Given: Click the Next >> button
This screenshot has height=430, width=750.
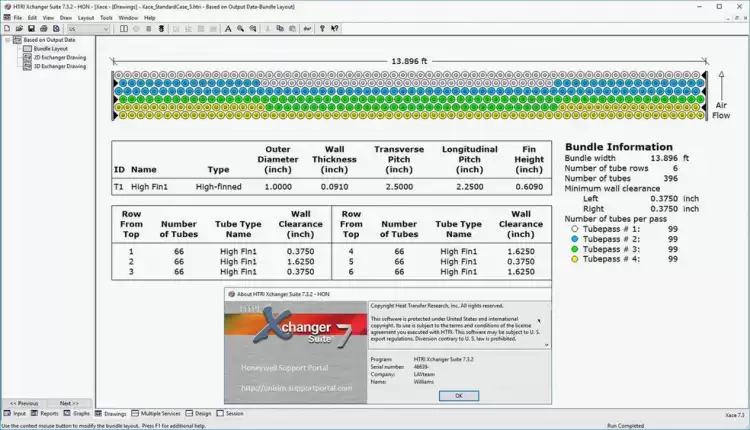Looking at the screenshot, I should tap(69, 403).
